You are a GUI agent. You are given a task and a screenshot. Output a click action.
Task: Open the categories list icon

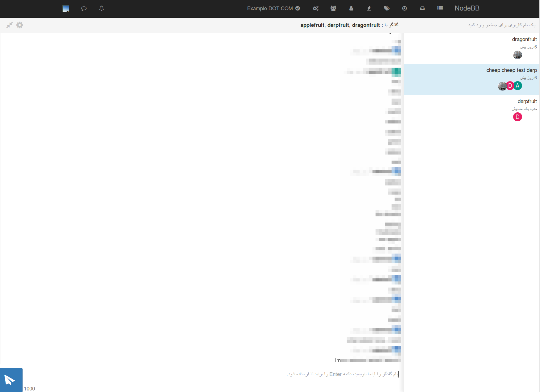pyautogui.click(x=440, y=9)
